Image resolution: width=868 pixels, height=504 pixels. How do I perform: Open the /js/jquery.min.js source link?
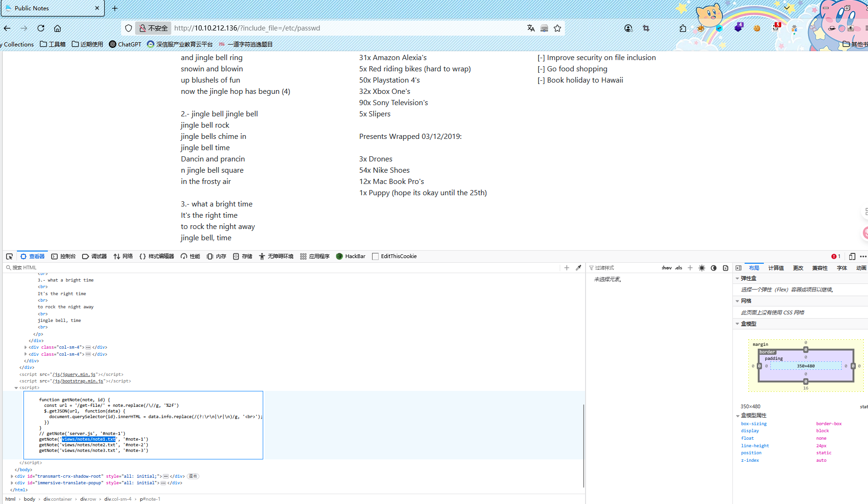pyautogui.click(x=74, y=374)
